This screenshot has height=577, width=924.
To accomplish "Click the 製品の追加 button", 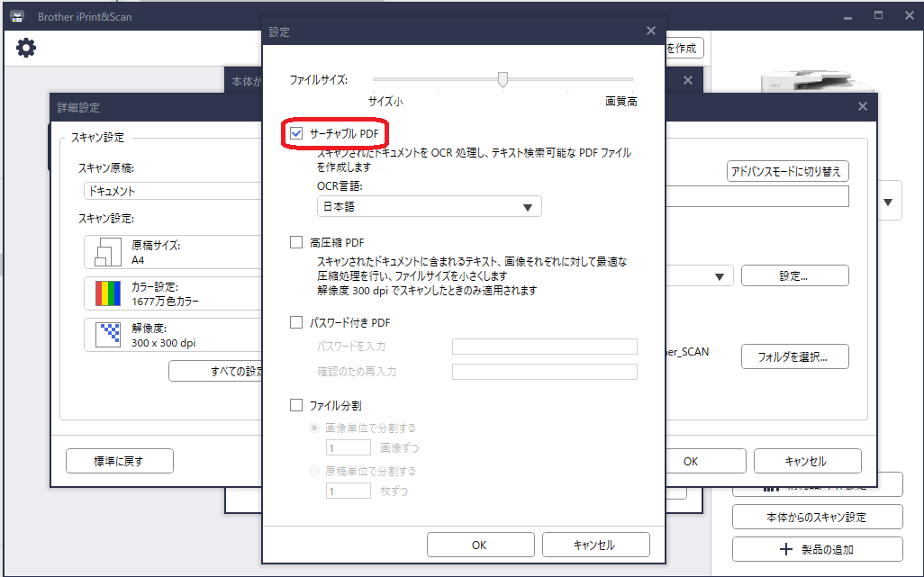I will (x=818, y=549).
